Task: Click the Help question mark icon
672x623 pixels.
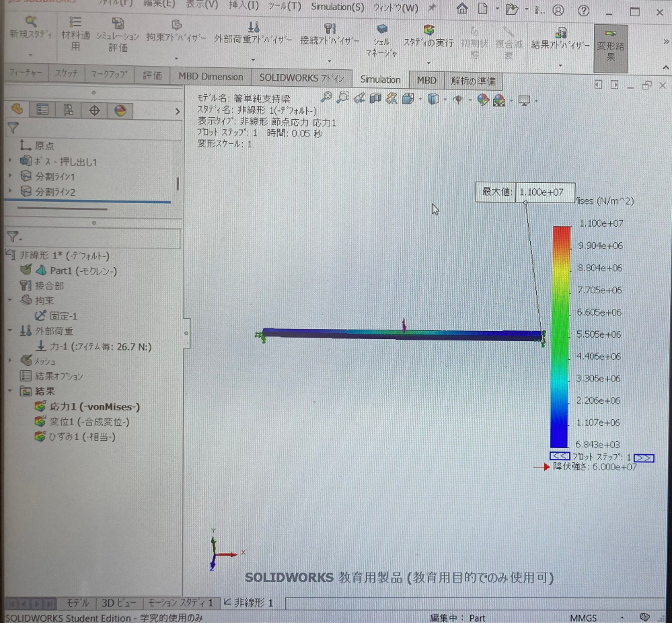Action: (583, 11)
